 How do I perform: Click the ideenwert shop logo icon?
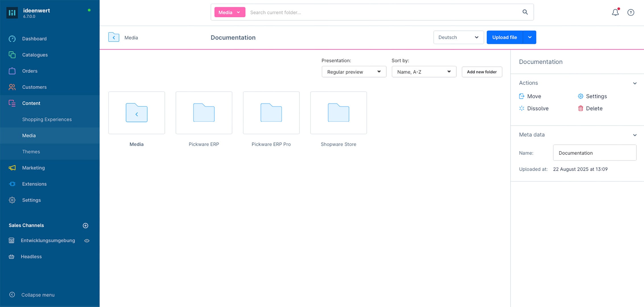pos(12,13)
